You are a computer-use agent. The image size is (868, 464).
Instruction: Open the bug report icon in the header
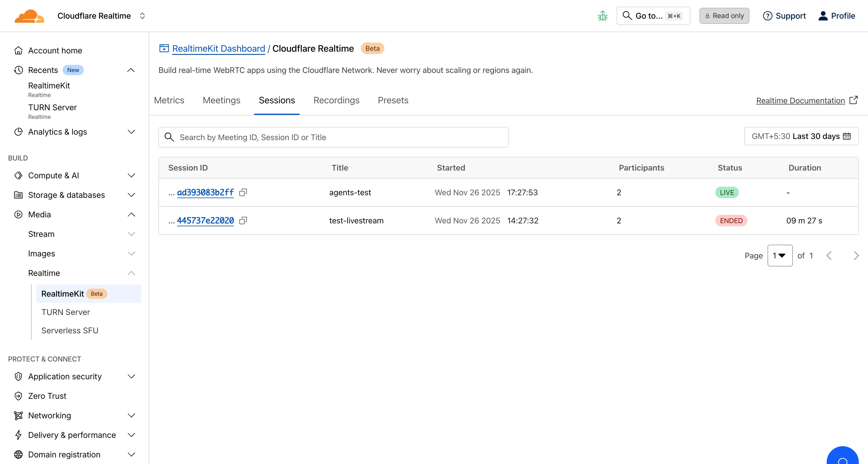(x=603, y=16)
